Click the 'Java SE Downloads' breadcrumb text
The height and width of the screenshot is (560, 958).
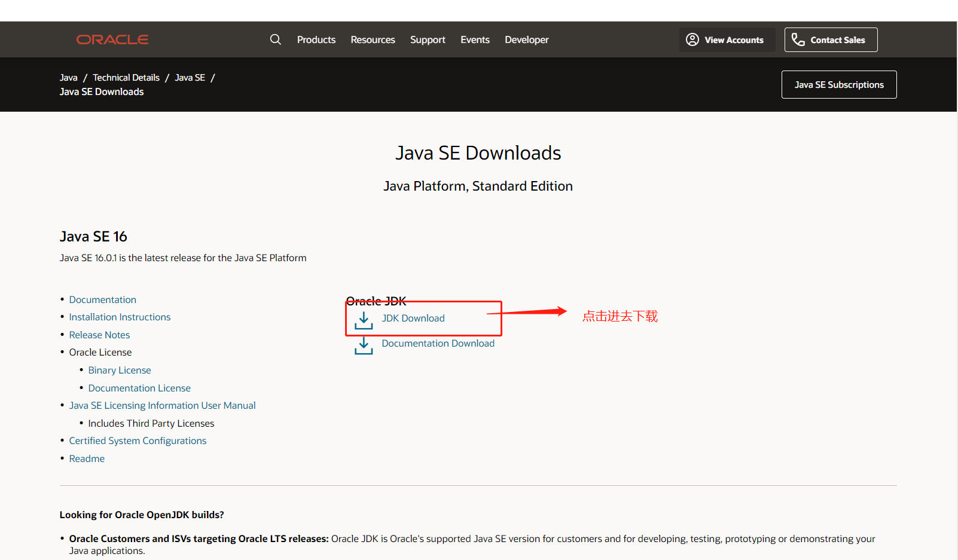[102, 91]
